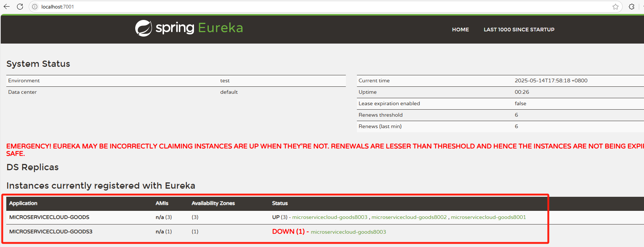Reload the page with refresh icon

pyautogui.click(x=20, y=7)
